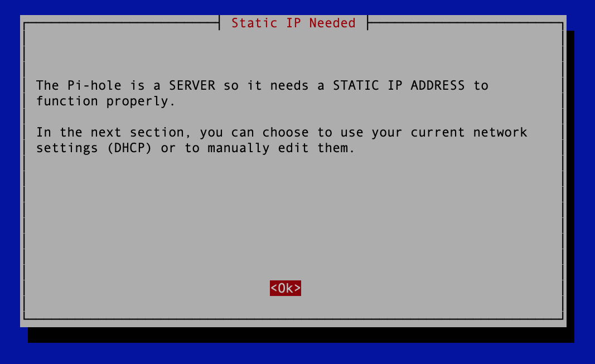Click the blue background outside the dialog

298,353
